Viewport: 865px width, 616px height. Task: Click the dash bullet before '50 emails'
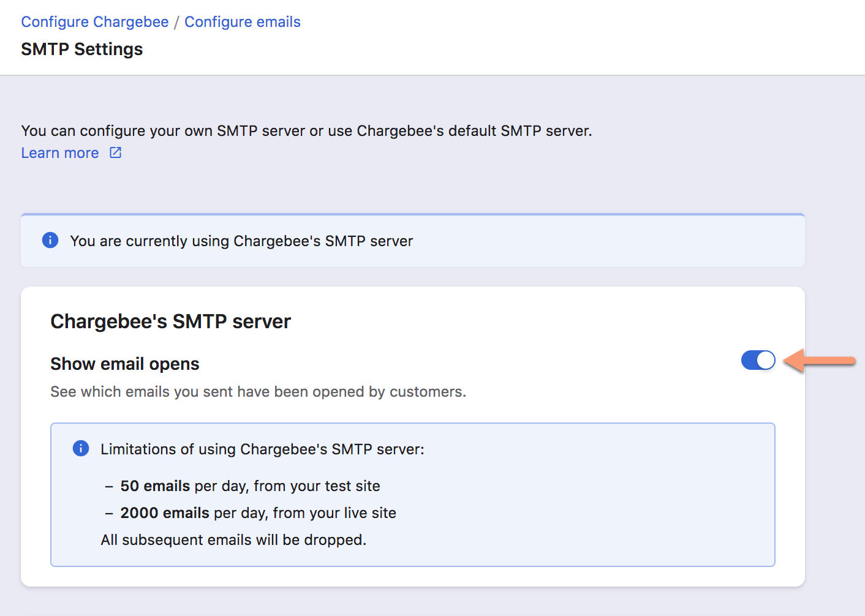(109, 486)
